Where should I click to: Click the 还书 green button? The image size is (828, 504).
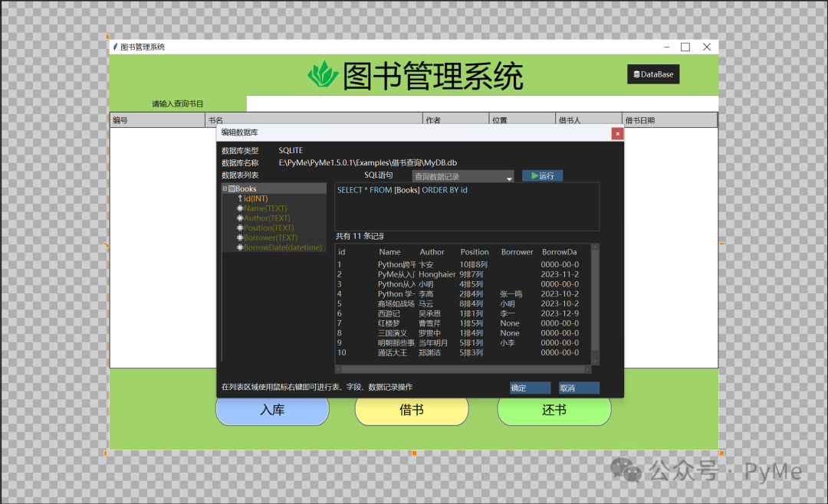click(554, 410)
